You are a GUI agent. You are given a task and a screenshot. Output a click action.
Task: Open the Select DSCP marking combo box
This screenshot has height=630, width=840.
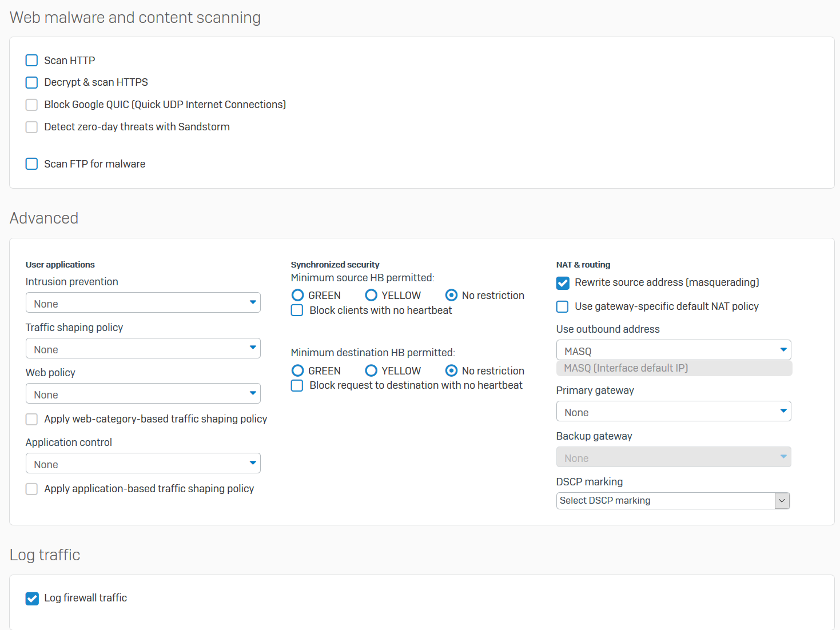coord(673,501)
